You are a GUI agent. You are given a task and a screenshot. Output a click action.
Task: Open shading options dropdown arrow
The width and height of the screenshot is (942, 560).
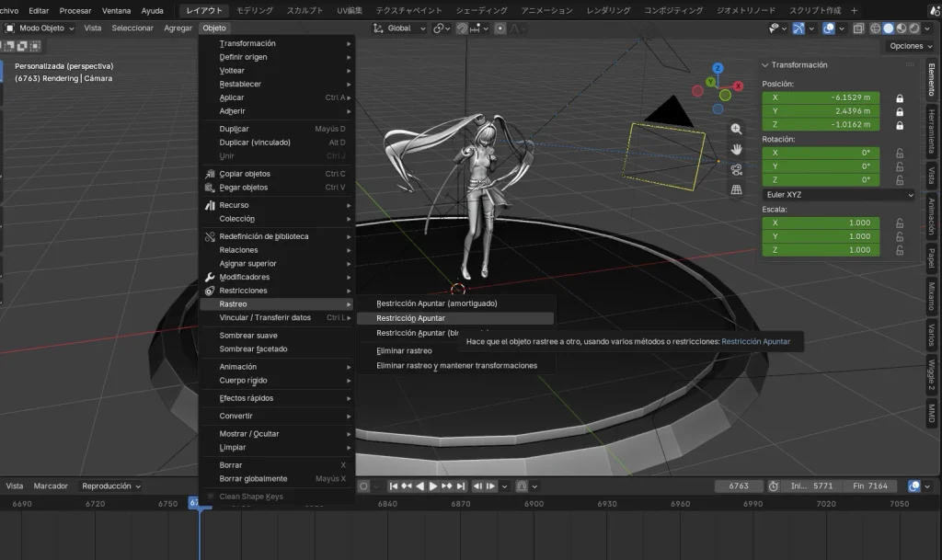coord(927,29)
